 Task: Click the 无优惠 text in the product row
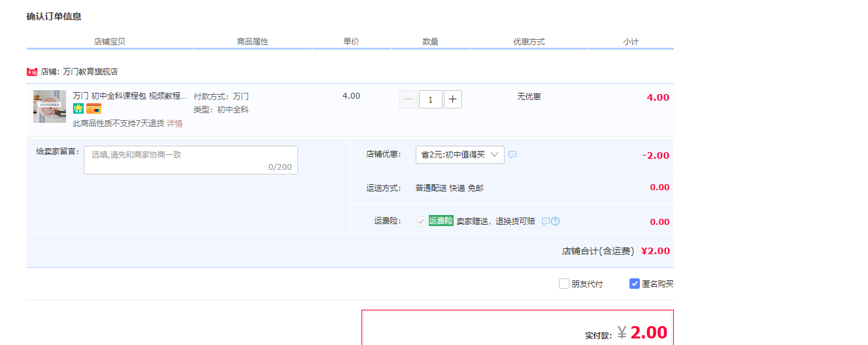(x=529, y=97)
